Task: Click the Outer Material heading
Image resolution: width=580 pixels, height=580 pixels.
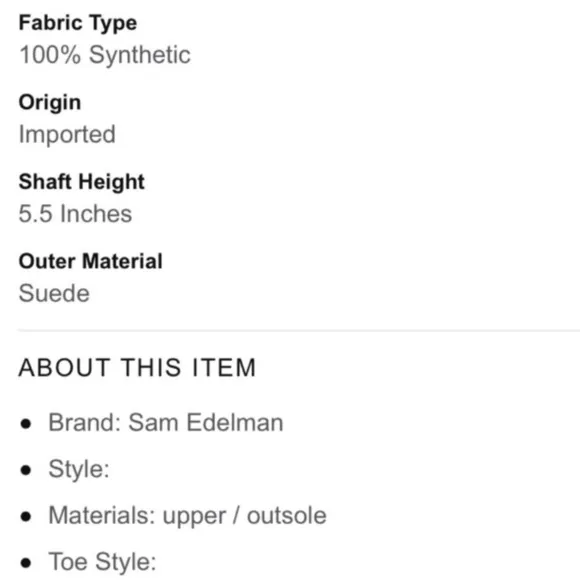Action: (91, 261)
